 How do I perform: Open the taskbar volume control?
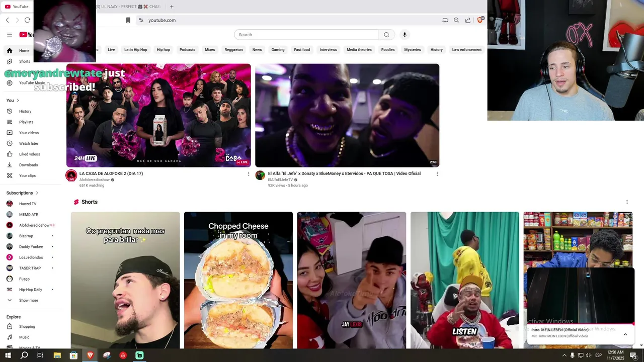click(x=588, y=355)
